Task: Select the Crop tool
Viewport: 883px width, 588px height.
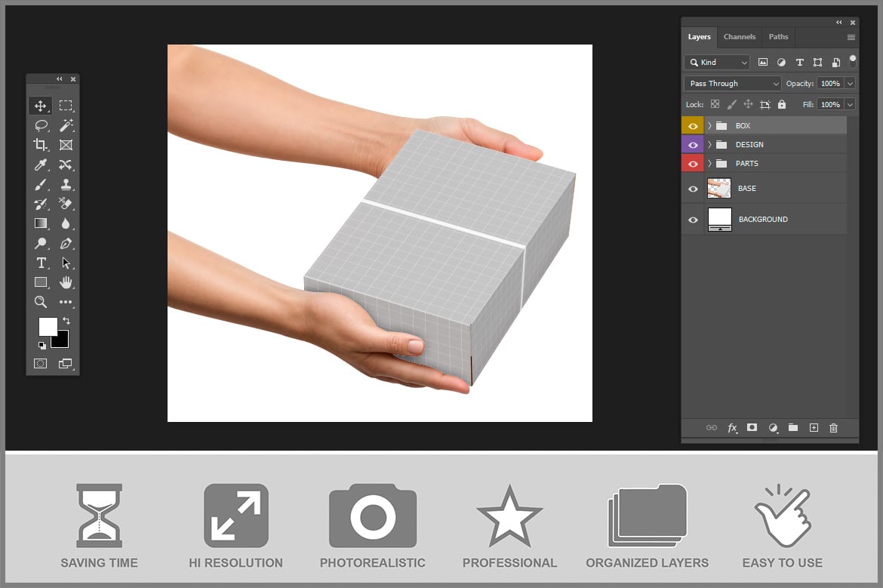Action: [x=41, y=145]
